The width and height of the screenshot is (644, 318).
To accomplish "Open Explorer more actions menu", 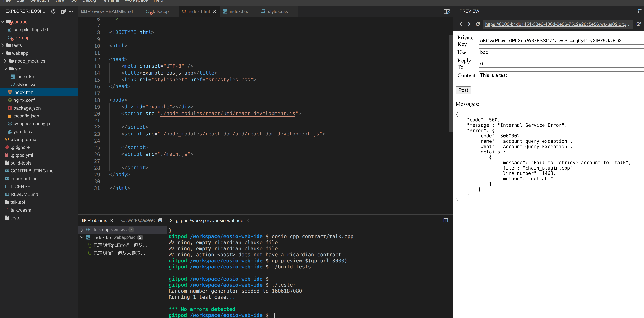I will coord(71,11).
